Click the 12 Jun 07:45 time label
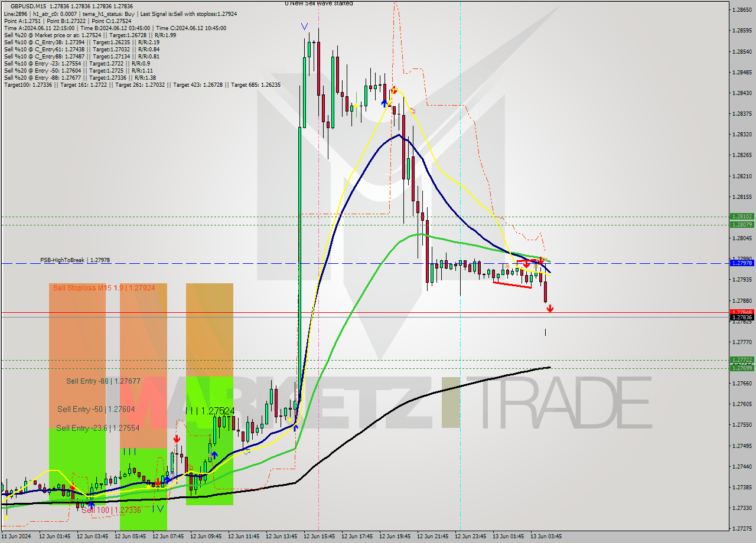This screenshot has width=756, height=543. point(168,537)
